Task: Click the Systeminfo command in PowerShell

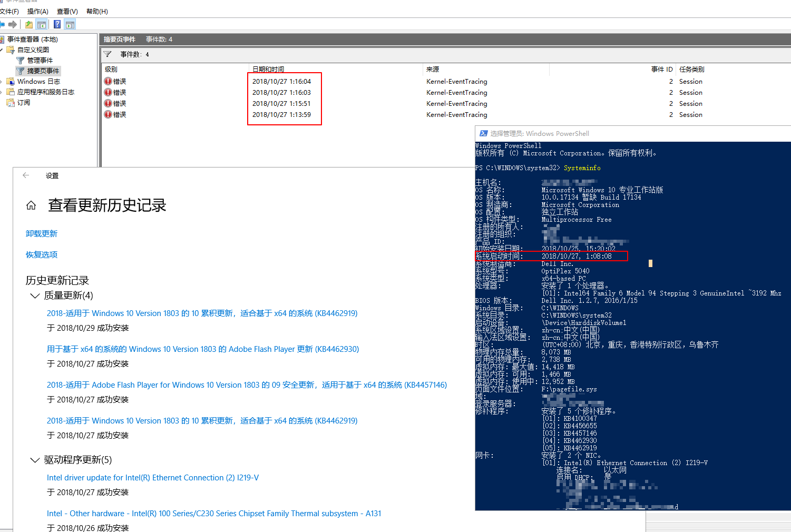Action: point(582,168)
